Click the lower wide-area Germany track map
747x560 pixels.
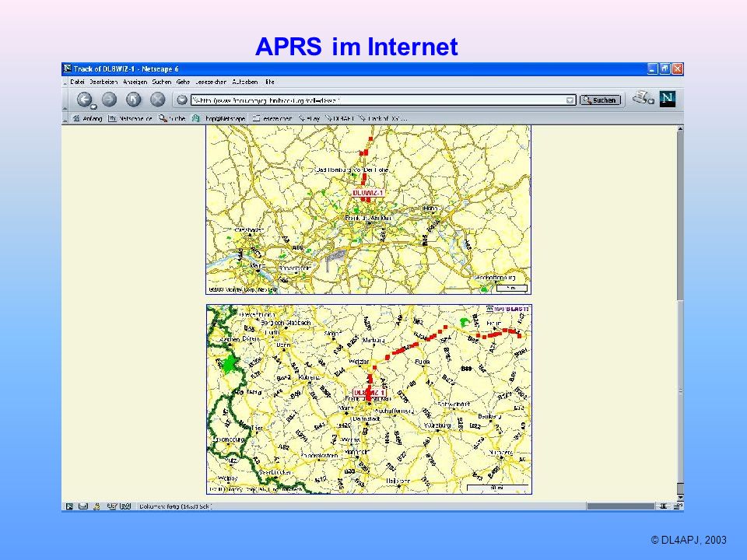(369, 399)
